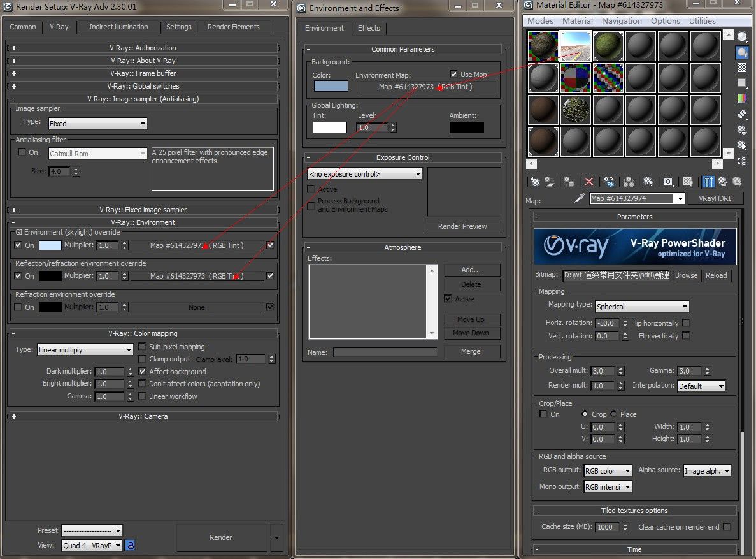Expand the V-Ray:: Global switches rollout
Screen dimensions: 756x559
143,86
